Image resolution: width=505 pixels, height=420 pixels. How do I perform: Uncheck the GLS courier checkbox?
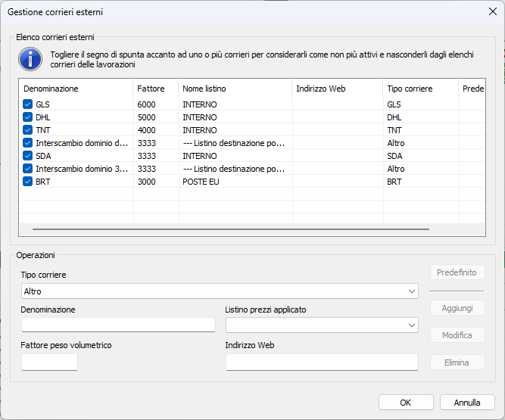click(28, 104)
